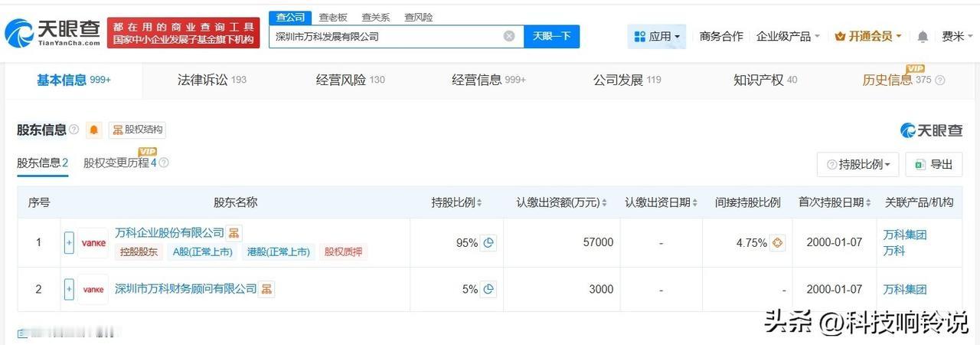Switch to the 经营信息 tab
This screenshot has height=345, width=980.
click(x=488, y=80)
